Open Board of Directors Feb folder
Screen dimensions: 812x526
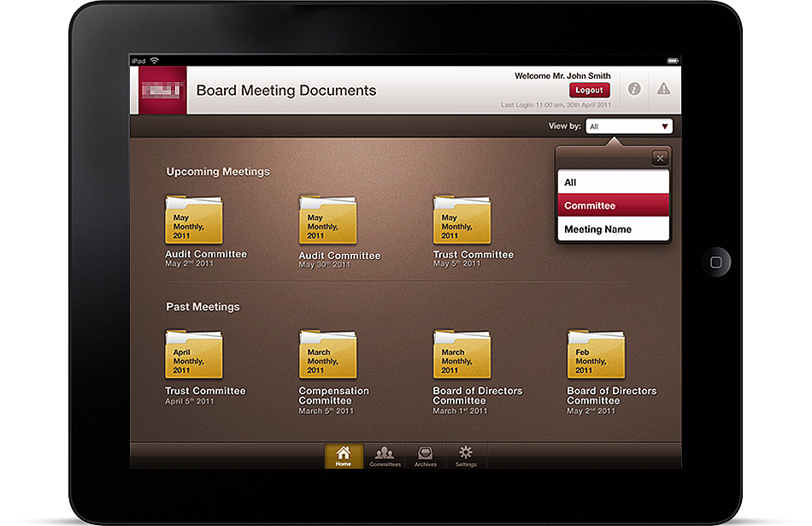click(596, 355)
